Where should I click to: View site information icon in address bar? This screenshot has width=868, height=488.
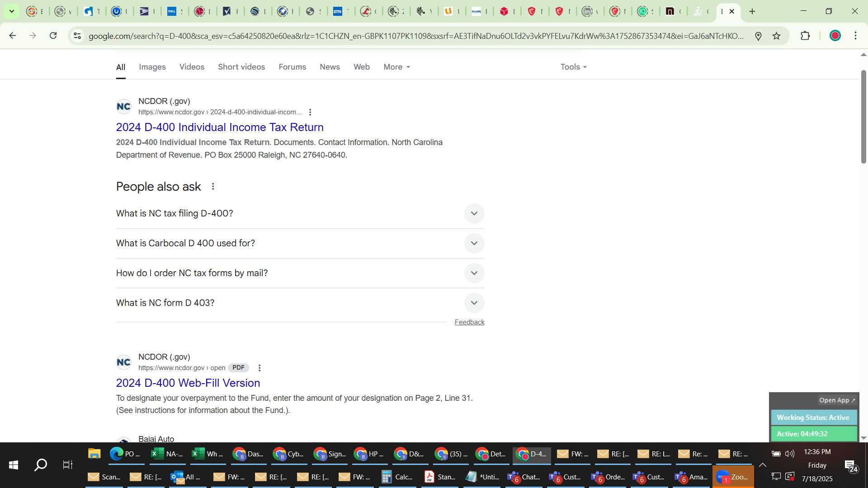[x=77, y=36]
